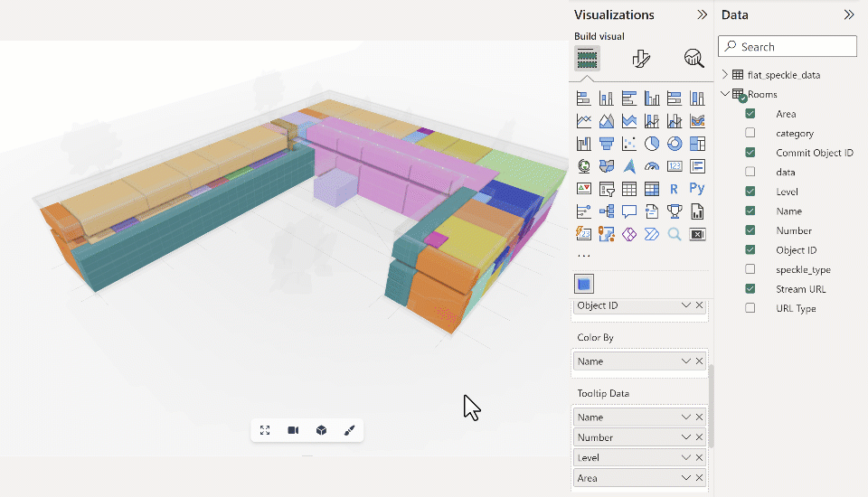Screen dimensions: 868x497
Task: Collapse the Data pane
Action: pyautogui.click(x=849, y=14)
